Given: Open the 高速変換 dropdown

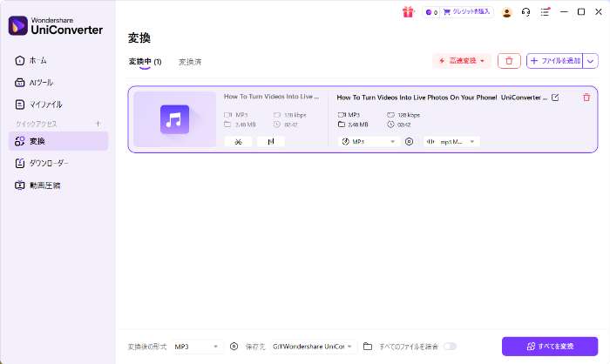Looking at the screenshot, I should pyautogui.click(x=462, y=61).
